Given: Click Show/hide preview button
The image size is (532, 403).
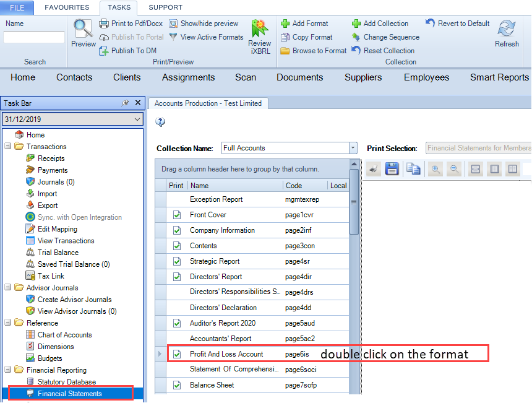Looking at the screenshot, I should 204,24.
